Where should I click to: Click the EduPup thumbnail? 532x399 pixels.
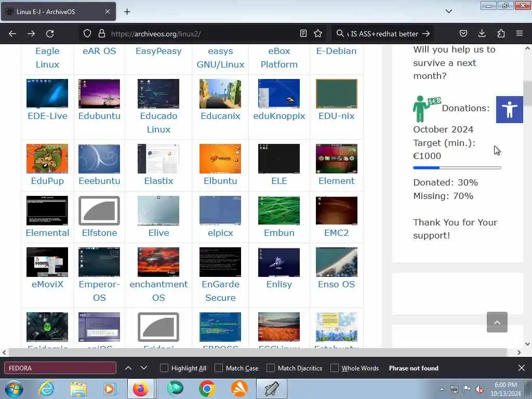(x=47, y=158)
